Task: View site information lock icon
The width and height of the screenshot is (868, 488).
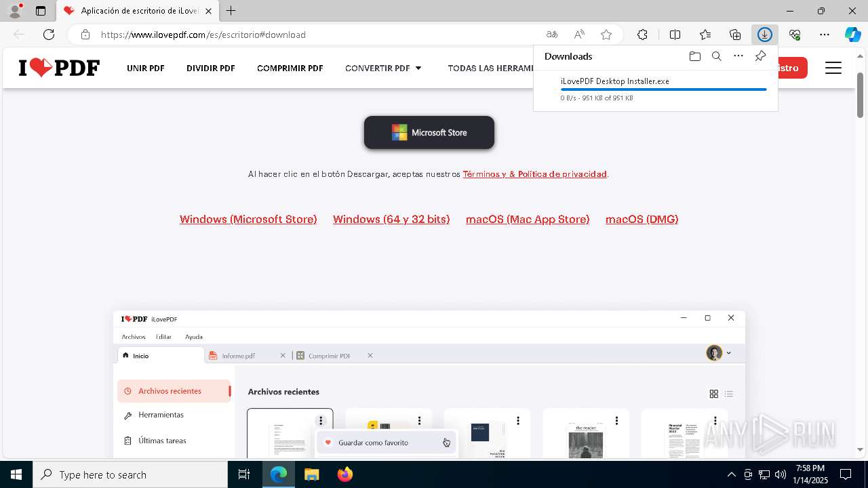Action: point(85,35)
